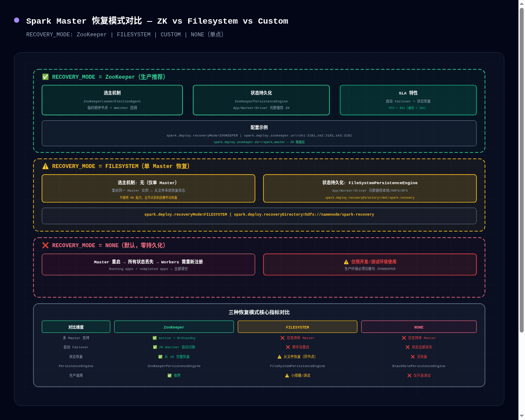The width and height of the screenshot is (525, 420).
Task: Click the vertical scrollbar thumb
Action: 521,170
